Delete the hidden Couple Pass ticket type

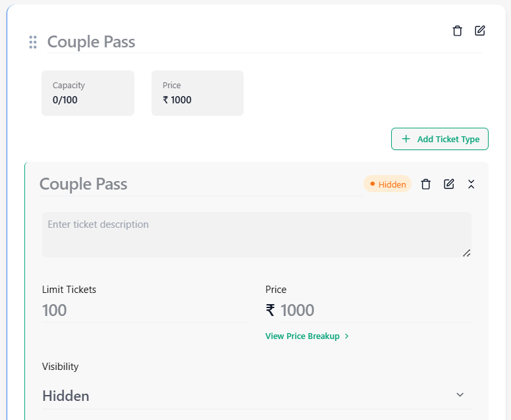pos(425,184)
